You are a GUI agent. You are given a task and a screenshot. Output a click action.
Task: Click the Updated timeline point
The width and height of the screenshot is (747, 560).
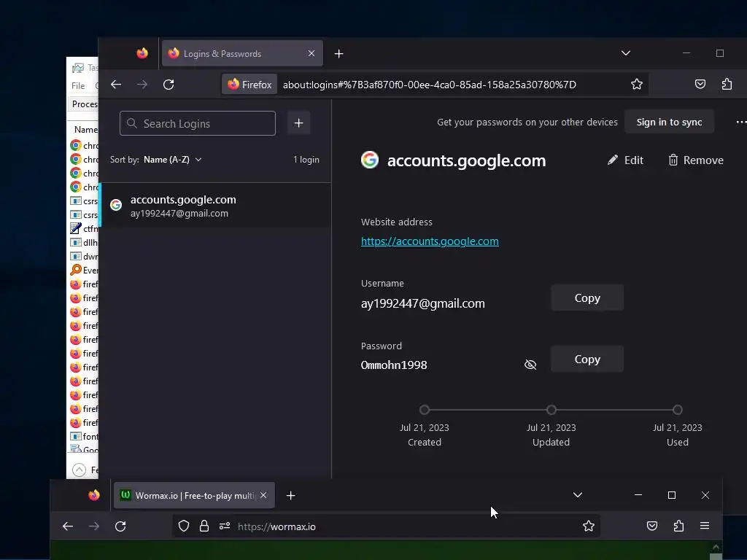(551, 410)
